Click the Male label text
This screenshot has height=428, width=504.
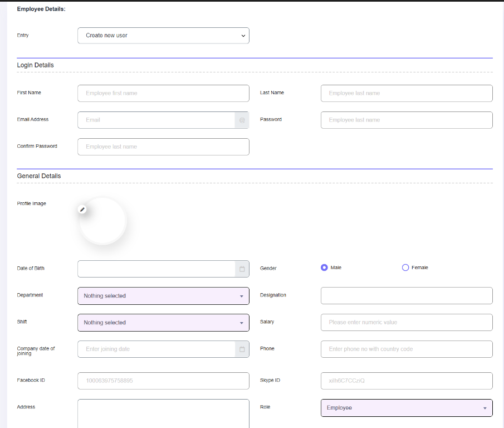click(x=336, y=267)
